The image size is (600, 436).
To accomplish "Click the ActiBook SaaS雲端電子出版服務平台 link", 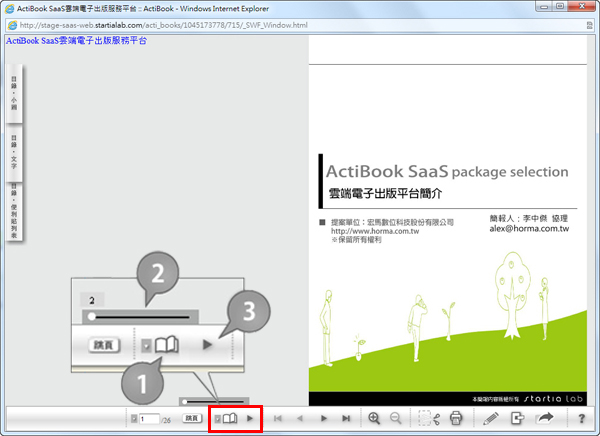I will click(x=76, y=41).
